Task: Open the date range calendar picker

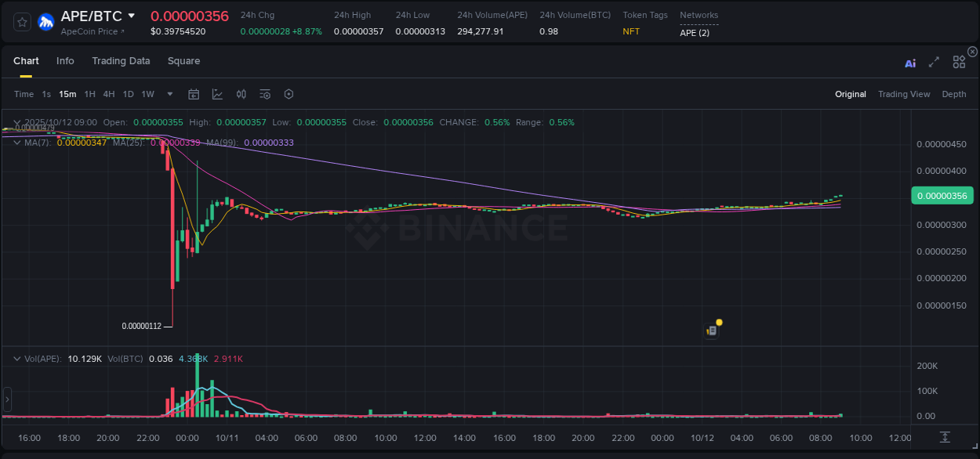Action: pos(194,94)
